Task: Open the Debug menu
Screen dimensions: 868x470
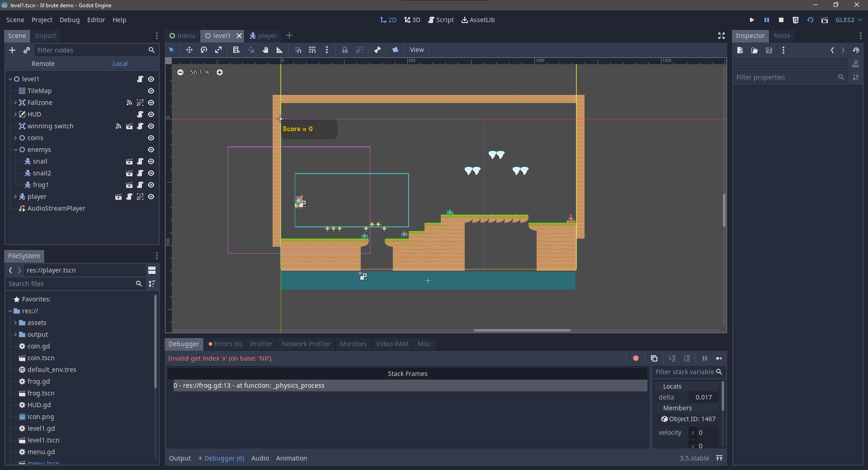Action: click(70, 20)
